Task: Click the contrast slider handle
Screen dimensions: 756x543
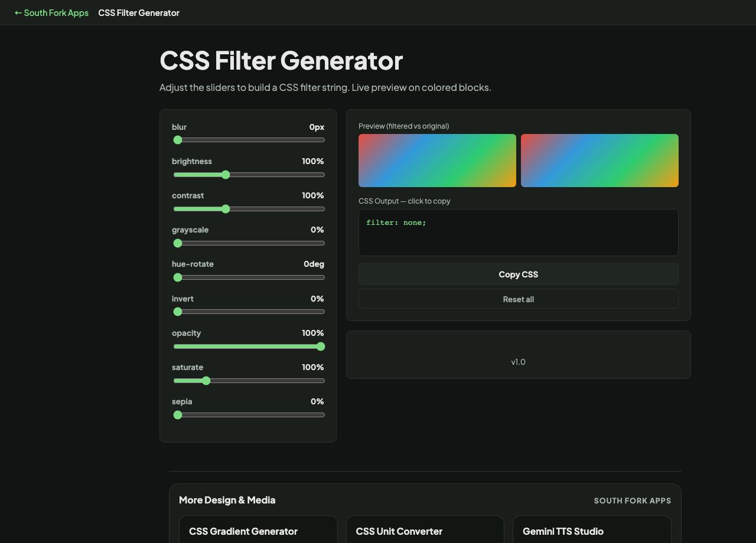Action: point(226,209)
